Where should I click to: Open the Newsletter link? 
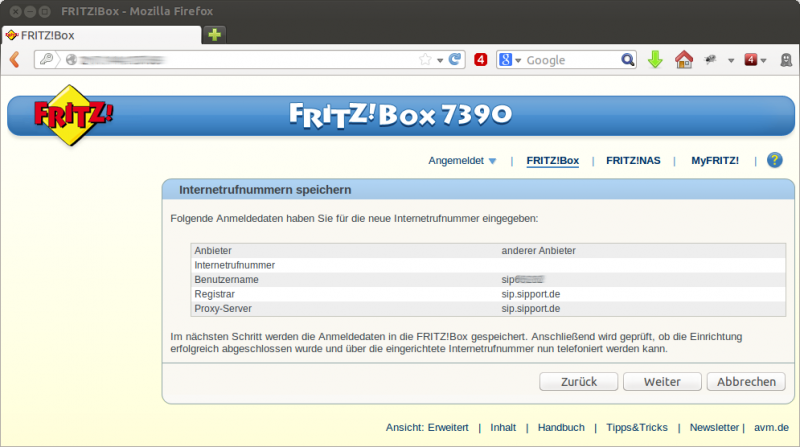(714, 428)
